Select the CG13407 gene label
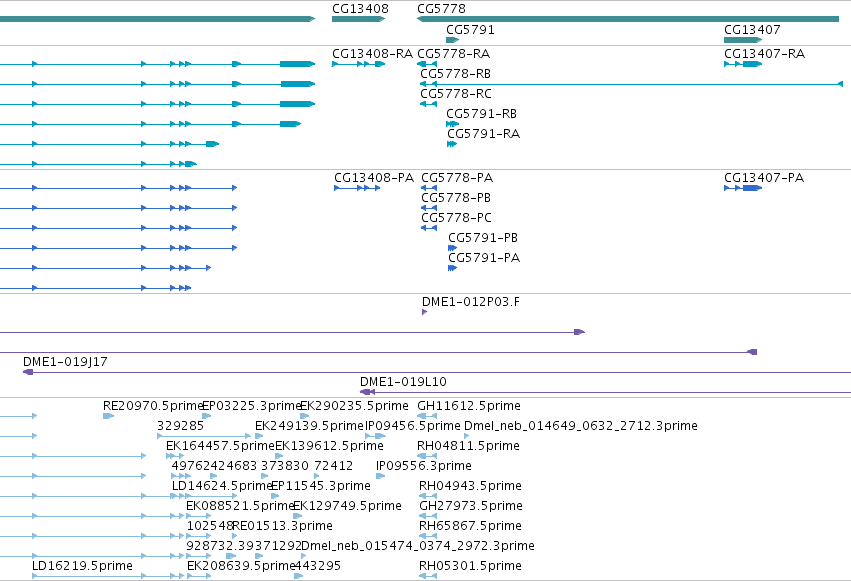The image size is (851, 581). point(752,30)
